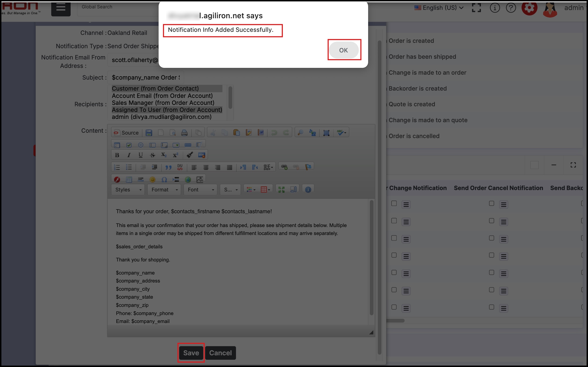588x367 pixels.
Task: Tick first checkbox under Order Cancel Notification
Action: pos(491,203)
